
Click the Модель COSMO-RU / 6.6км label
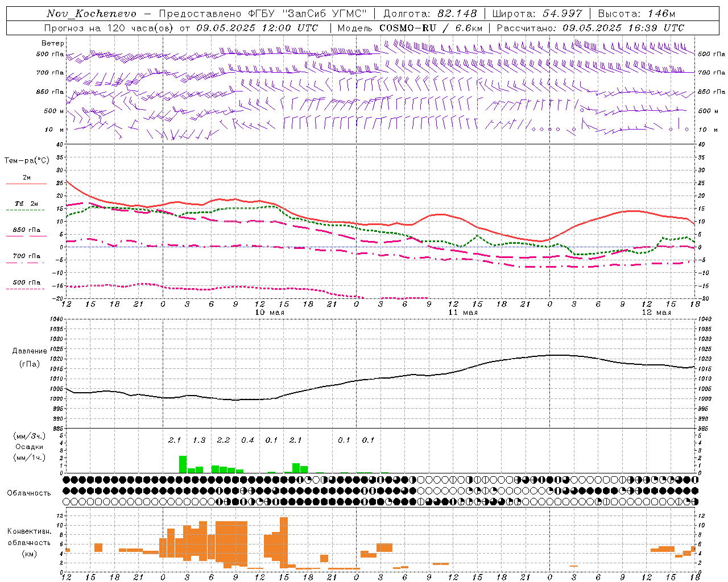(410, 28)
